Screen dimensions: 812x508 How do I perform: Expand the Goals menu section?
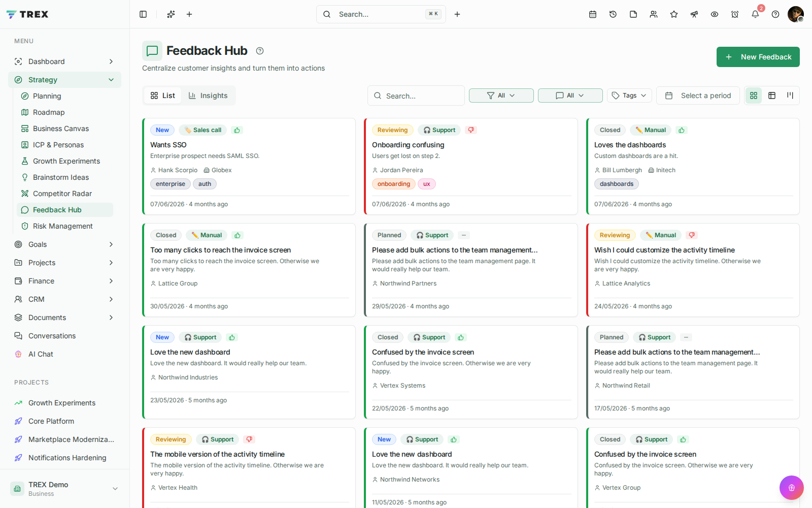[x=64, y=244]
